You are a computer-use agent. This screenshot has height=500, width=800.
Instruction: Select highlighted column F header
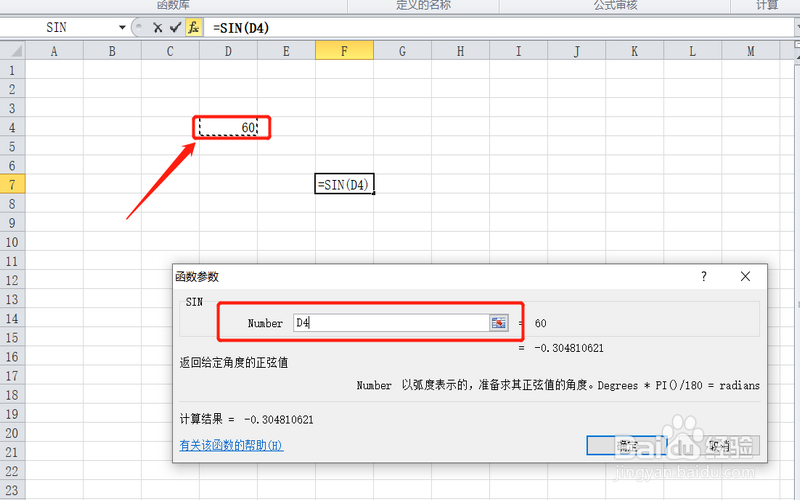(x=344, y=51)
